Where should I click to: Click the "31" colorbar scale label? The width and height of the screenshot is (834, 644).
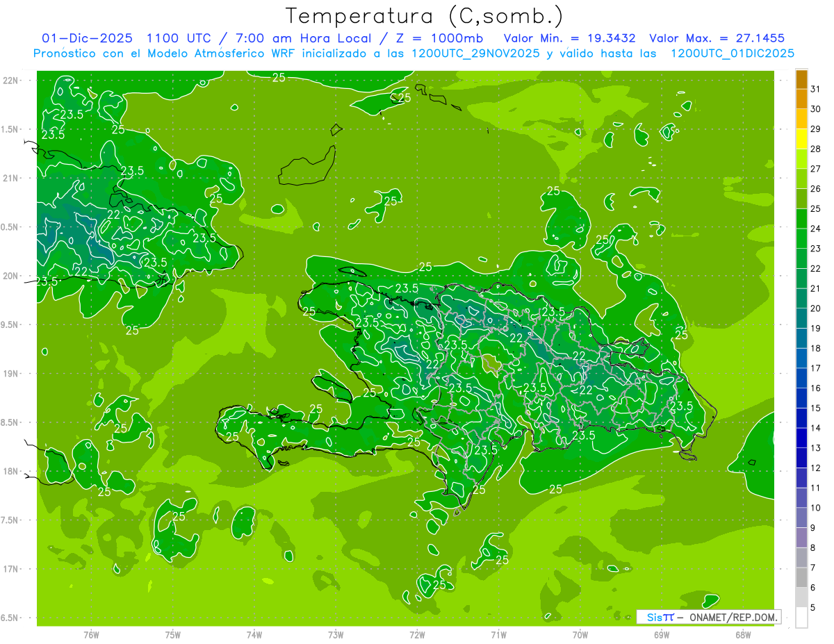pyautogui.click(x=815, y=88)
